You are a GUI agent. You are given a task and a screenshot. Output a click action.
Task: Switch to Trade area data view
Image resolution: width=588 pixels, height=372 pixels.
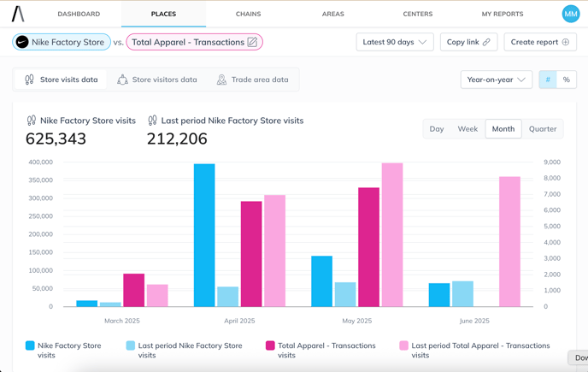[253, 80]
